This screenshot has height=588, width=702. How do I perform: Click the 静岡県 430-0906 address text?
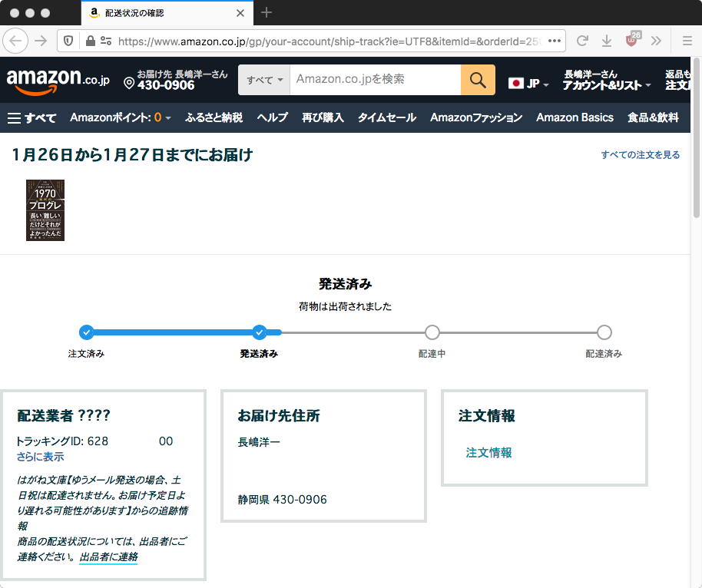click(282, 500)
